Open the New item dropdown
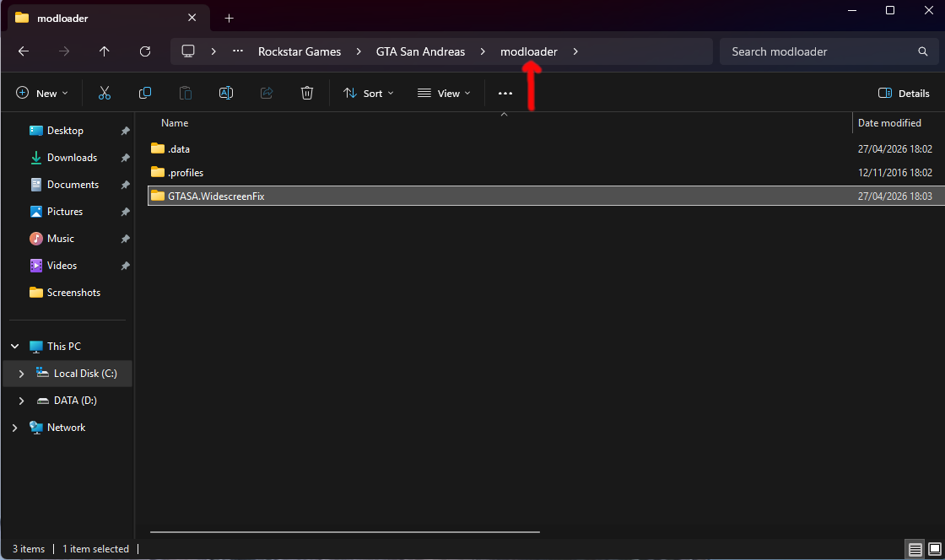The image size is (945, 560). pyautogui.click(x=41, y=94)
